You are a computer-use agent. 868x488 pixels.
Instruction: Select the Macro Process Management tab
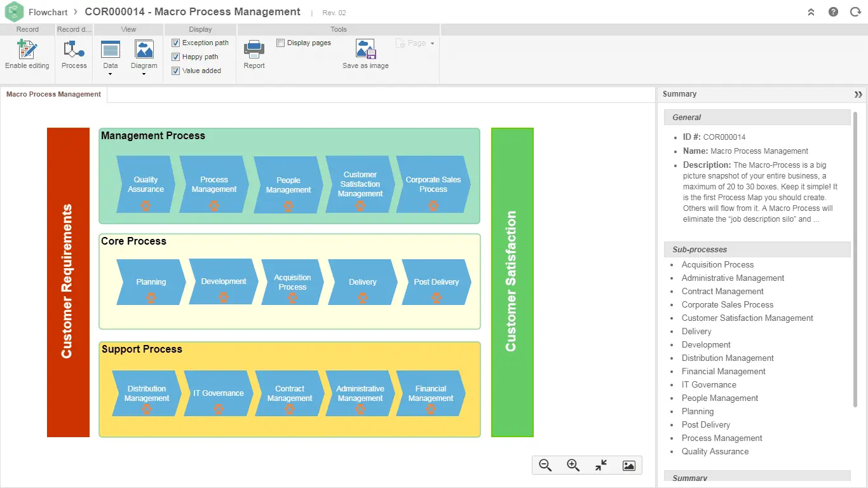tap(53, 94)
